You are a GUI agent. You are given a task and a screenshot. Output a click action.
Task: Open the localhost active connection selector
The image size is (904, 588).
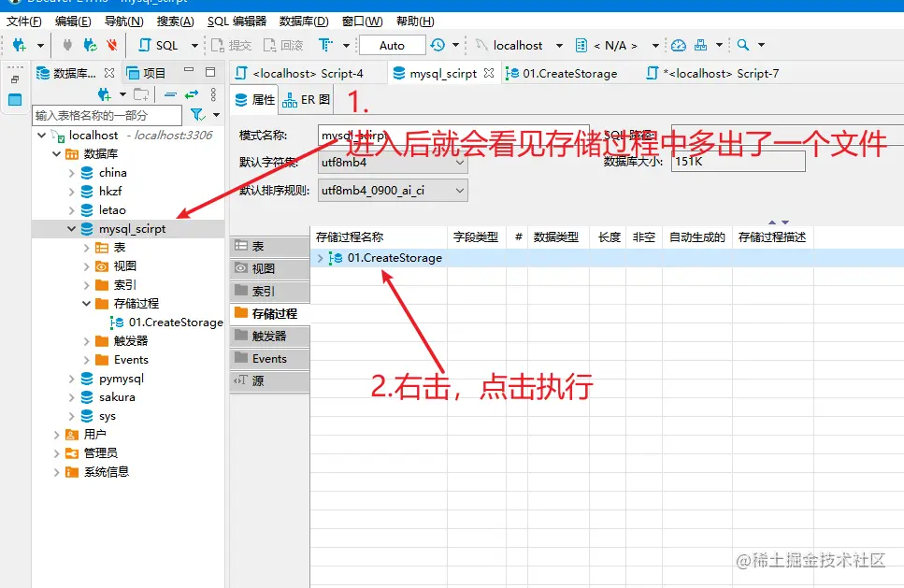[518, 45]
